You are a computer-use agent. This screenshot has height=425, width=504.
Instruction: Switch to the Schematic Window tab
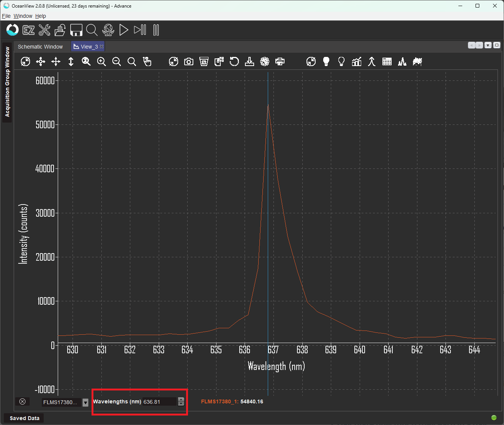40,47
